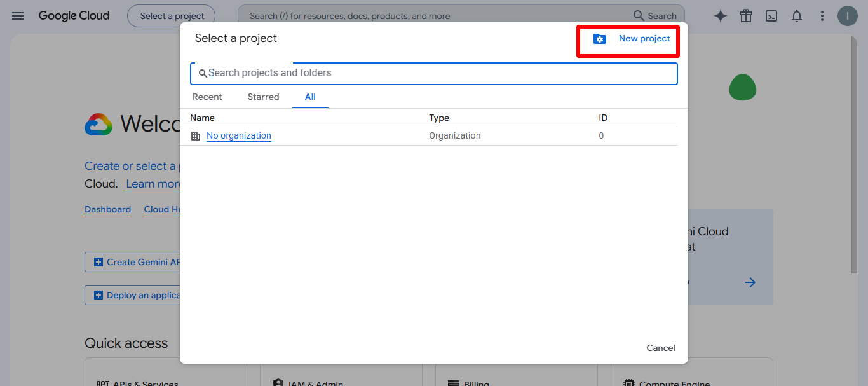Click the Deploy an application button

[133, 295]
